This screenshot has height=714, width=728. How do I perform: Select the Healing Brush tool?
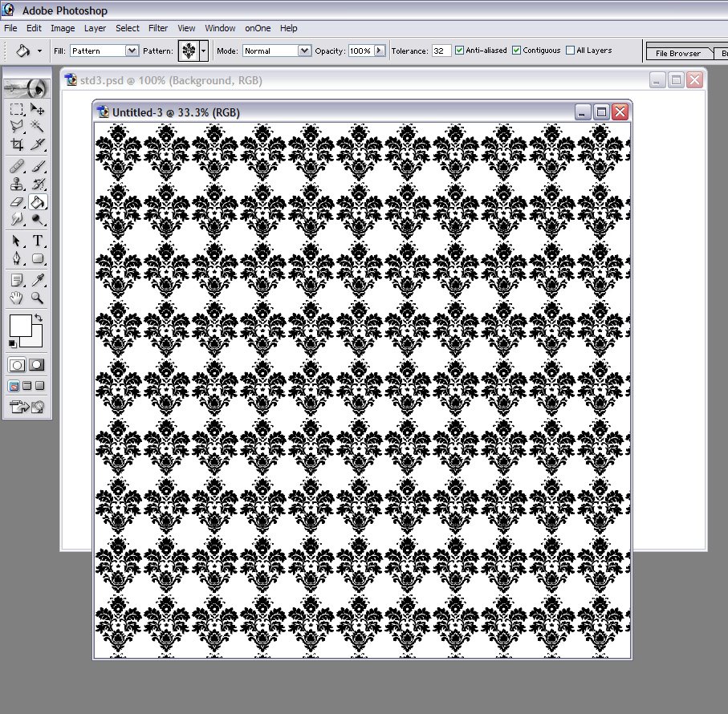click(x=16, y=166)
